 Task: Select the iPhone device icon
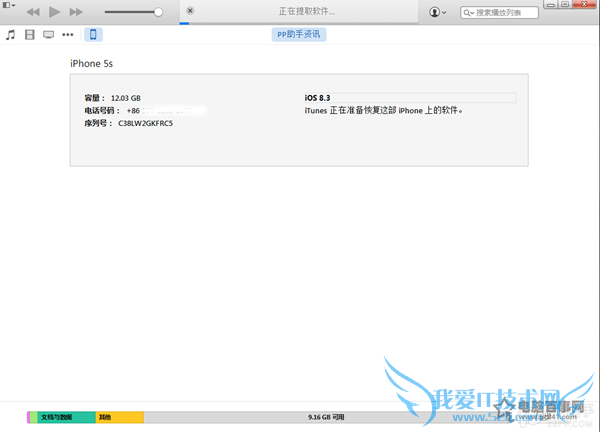tap(93, 34)
